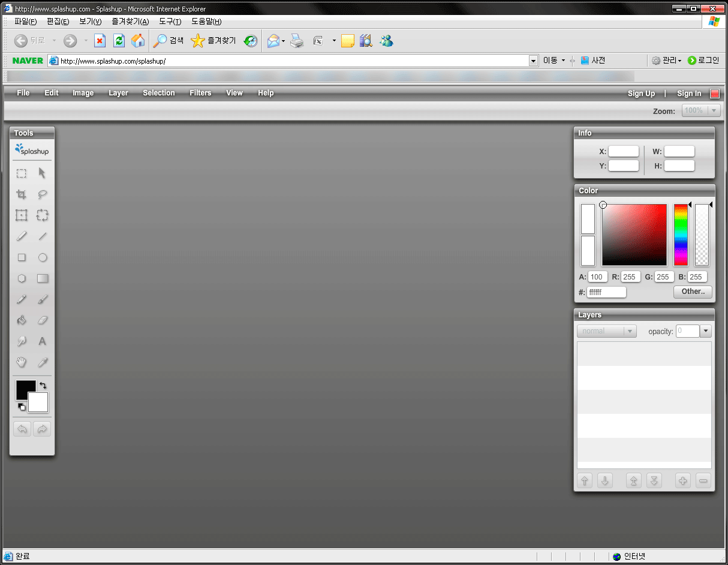Open the Help menu in Splashup

[x=266, y=93]
